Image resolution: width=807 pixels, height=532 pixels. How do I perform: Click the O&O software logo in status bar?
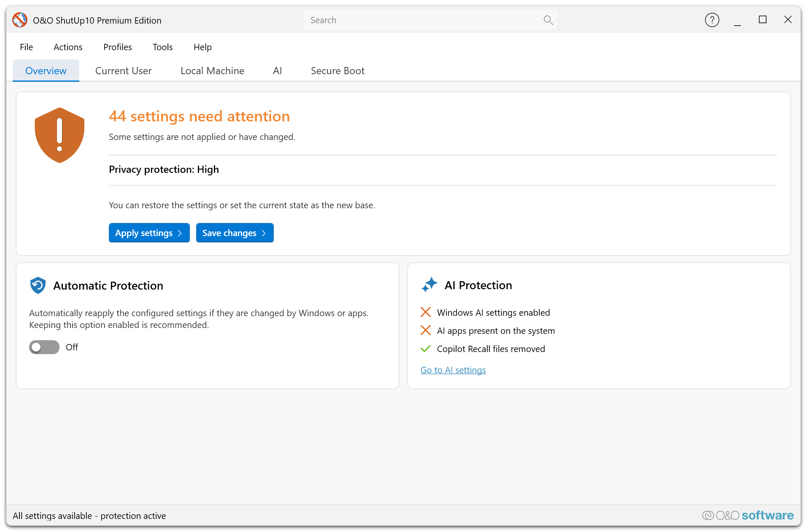coord(748,515)
